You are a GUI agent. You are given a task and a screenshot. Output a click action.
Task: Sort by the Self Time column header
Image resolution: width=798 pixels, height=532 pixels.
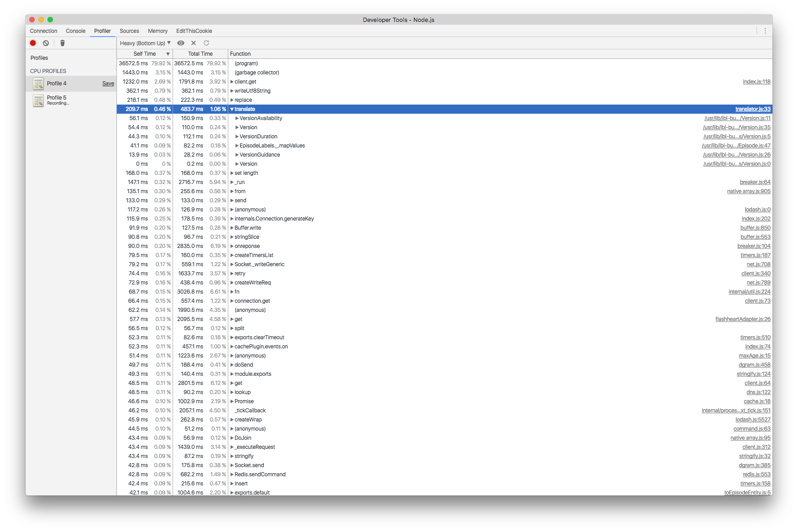145,54
